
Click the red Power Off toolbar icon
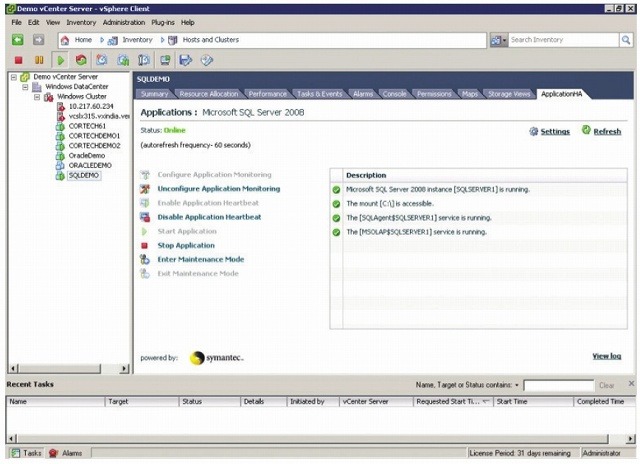(18, 60)
